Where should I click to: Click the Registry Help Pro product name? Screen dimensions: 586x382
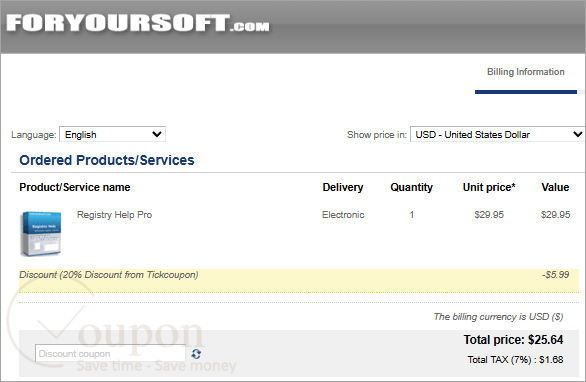click(x=114, y=215)
